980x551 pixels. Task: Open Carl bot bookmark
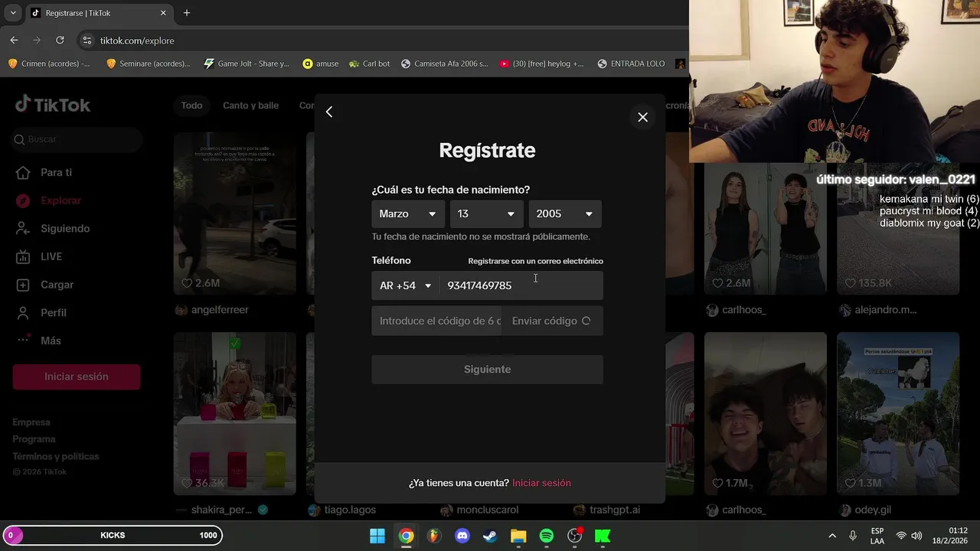[x=369, y=64]
